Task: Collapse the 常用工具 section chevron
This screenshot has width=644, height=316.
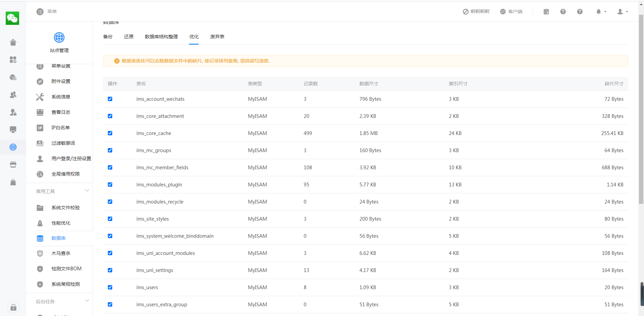Action: click(x=87, y=190)
